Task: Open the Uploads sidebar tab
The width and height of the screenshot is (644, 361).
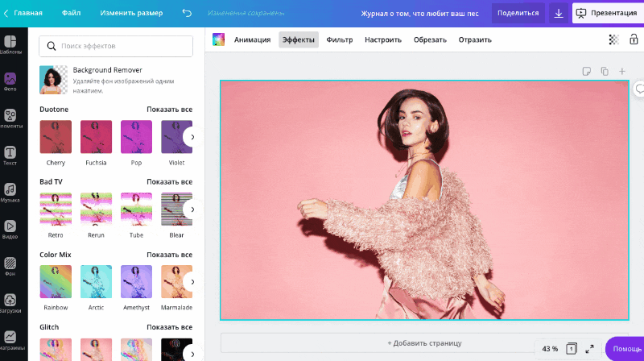Action: (x=10, y=304)
